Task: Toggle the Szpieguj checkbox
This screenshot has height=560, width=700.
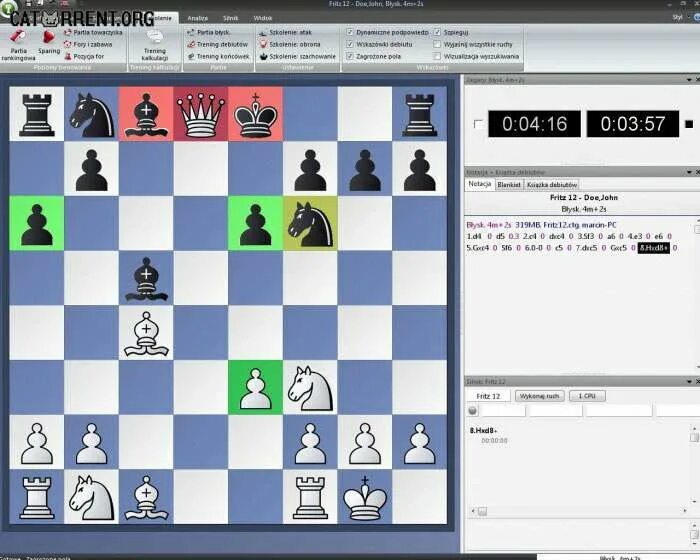Action: (437, 32)
